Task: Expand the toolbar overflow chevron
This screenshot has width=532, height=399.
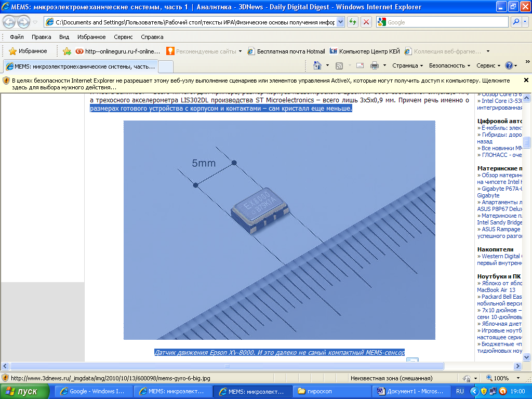Action: point(527,62)
